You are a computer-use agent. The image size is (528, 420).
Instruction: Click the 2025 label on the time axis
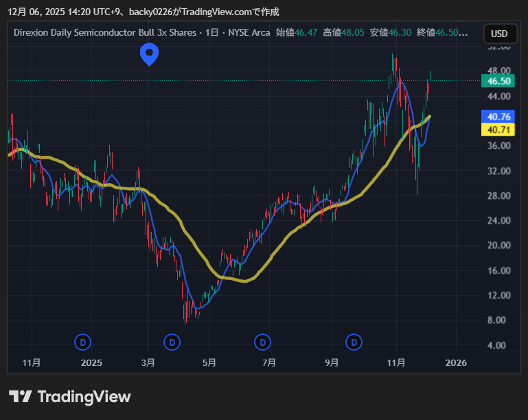click(x=91, y=362)
